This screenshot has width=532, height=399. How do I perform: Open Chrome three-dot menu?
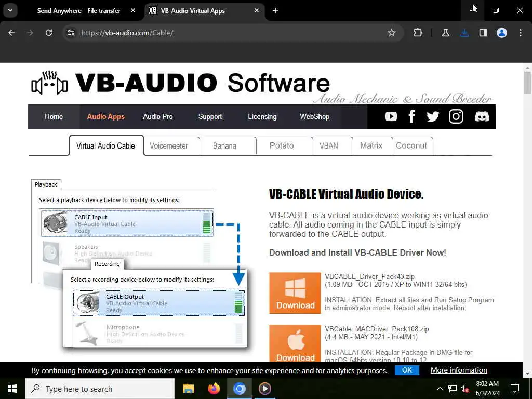click(x=521, y=33)
